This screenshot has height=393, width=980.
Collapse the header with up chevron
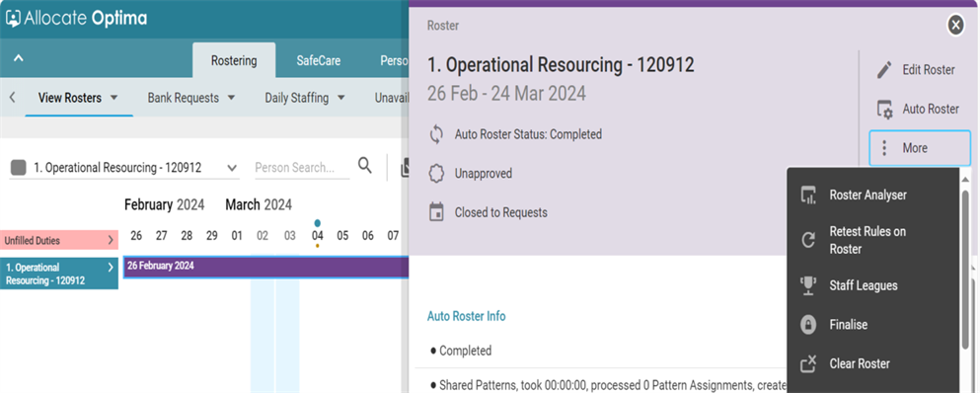(19, 58)
